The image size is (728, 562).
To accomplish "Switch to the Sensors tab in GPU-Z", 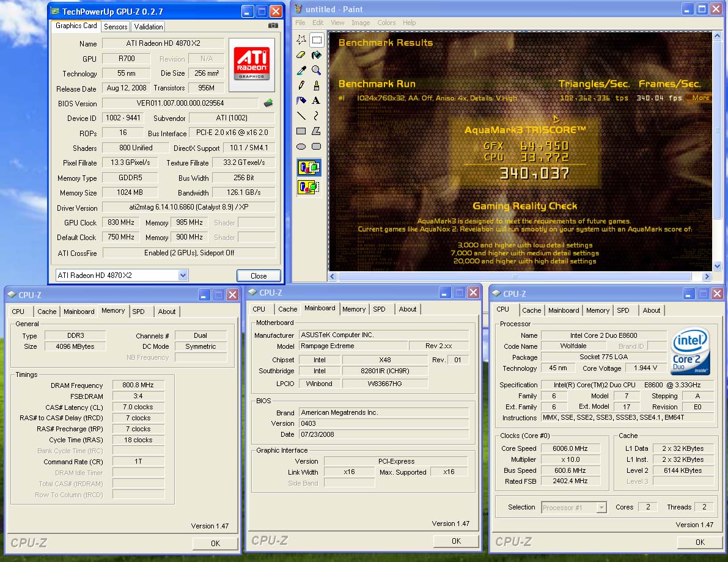I will click(x=116, y=26).
